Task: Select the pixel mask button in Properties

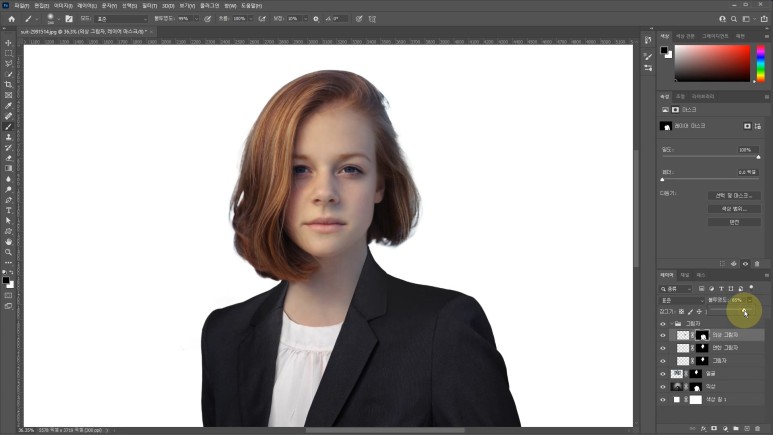Action: click(747, 126)
